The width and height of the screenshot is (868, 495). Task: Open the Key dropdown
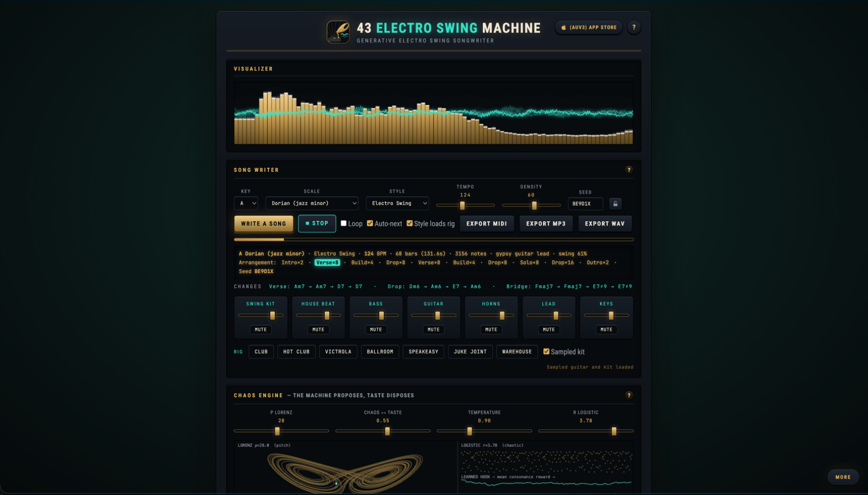click(246, 203)
